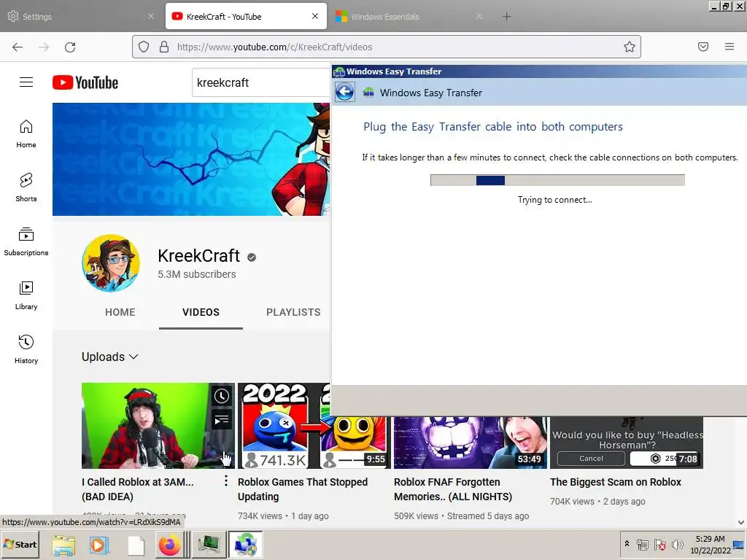Click KreekCraft channel avatar
This screenshot has width=747, height=560.
pyautogui.click(x=111, y=262)
